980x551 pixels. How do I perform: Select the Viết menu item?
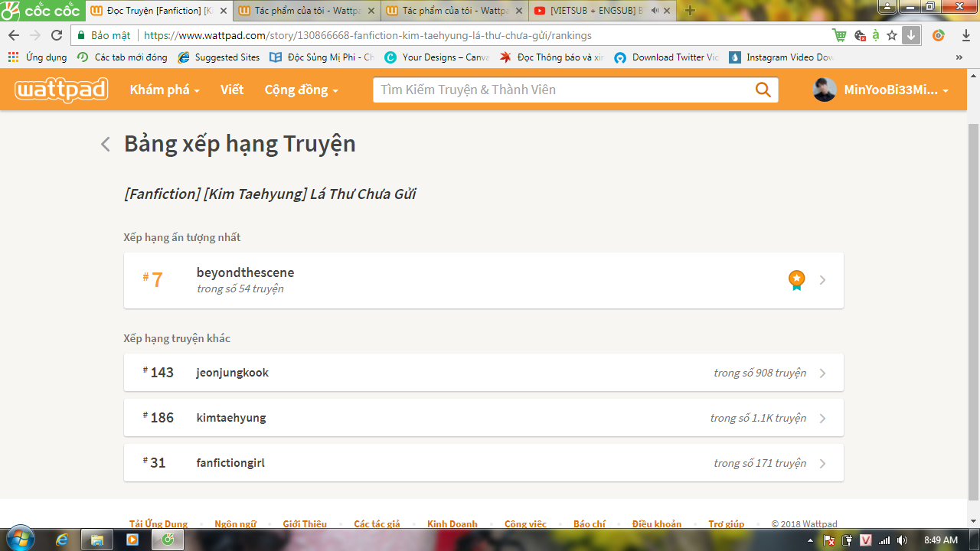[x=232, y=90]
